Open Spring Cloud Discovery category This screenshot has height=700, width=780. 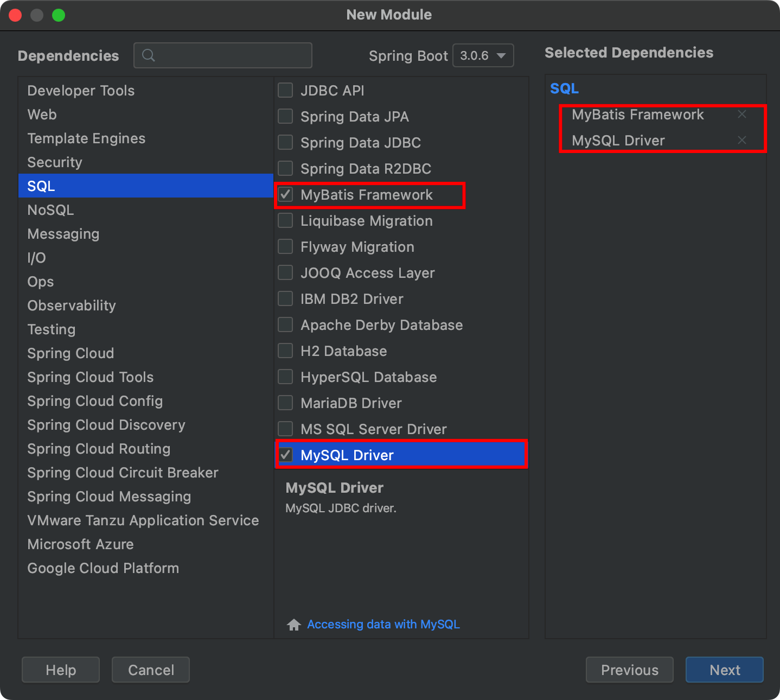(x=145, y=425)
